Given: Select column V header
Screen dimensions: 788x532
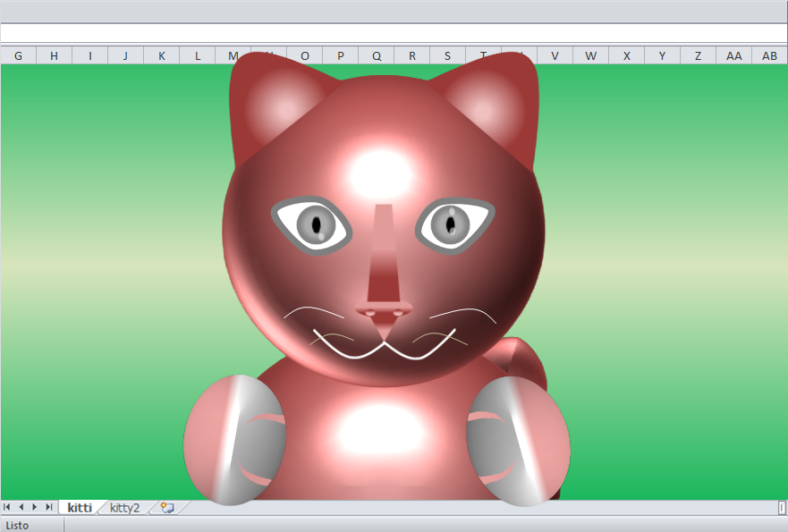Looking at the screenshot, I should (555, 55).
